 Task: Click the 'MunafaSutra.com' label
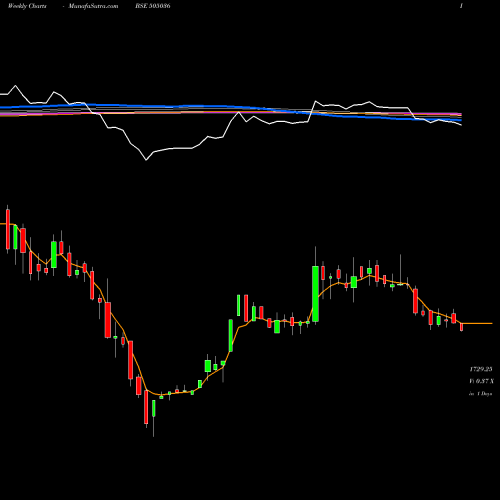pos(93,6)
